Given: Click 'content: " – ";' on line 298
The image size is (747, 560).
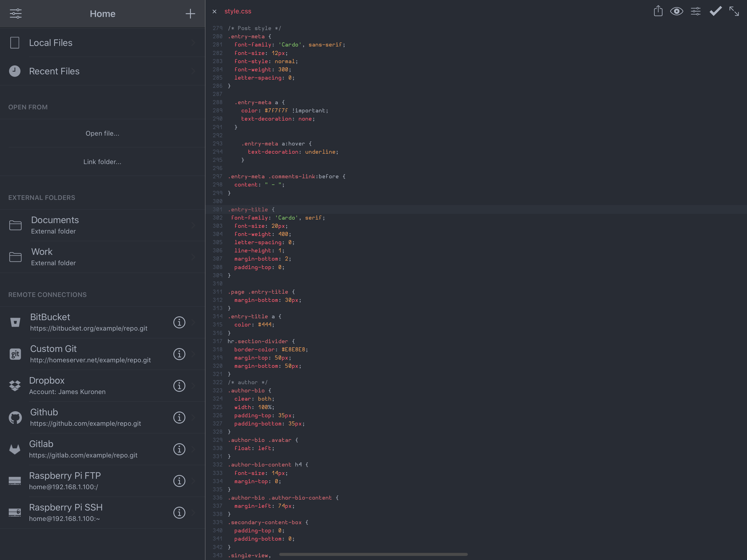Looking at the screenshot, I should (259, 184).
